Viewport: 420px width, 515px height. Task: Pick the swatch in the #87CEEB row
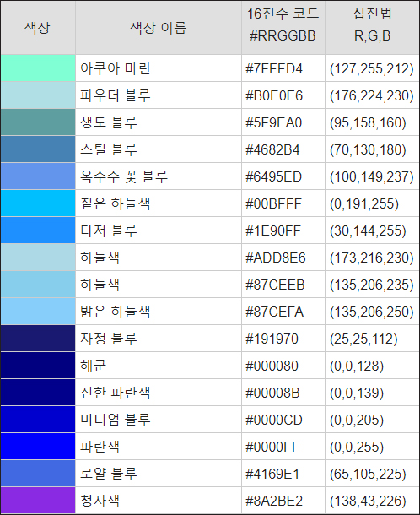pos(38,285)
